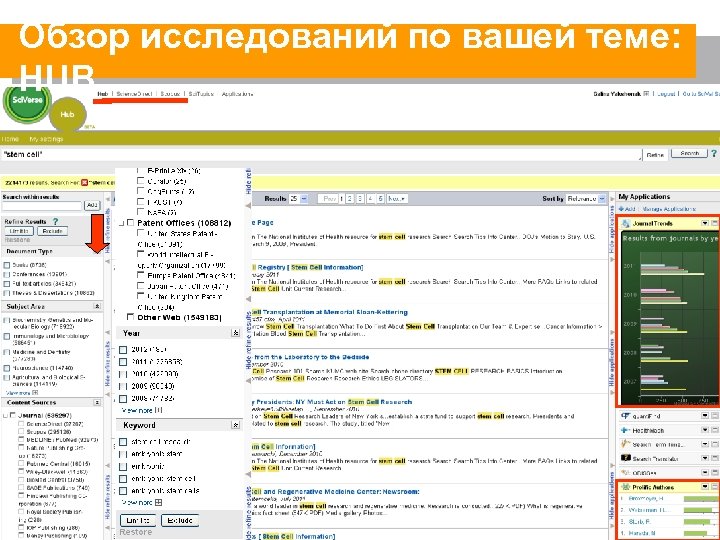The width and height of the screenshot is (720, 540).
Task: Minimize the Journal Trends panel
Action: [x=714, y=223]
